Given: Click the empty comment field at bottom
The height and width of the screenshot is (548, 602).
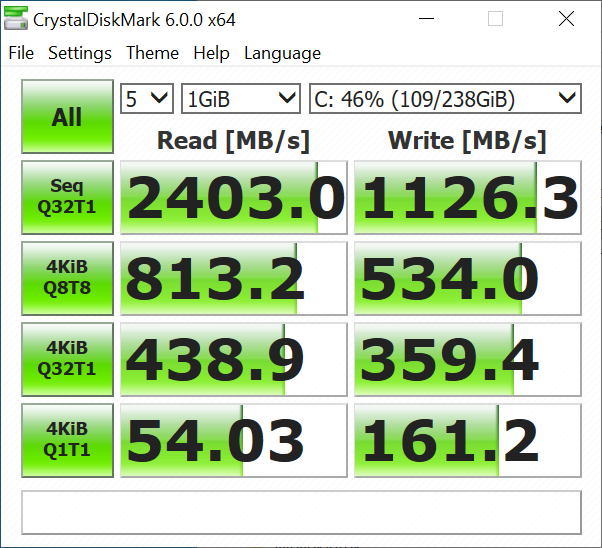Looking at the screenshot, I should (301, 512).
